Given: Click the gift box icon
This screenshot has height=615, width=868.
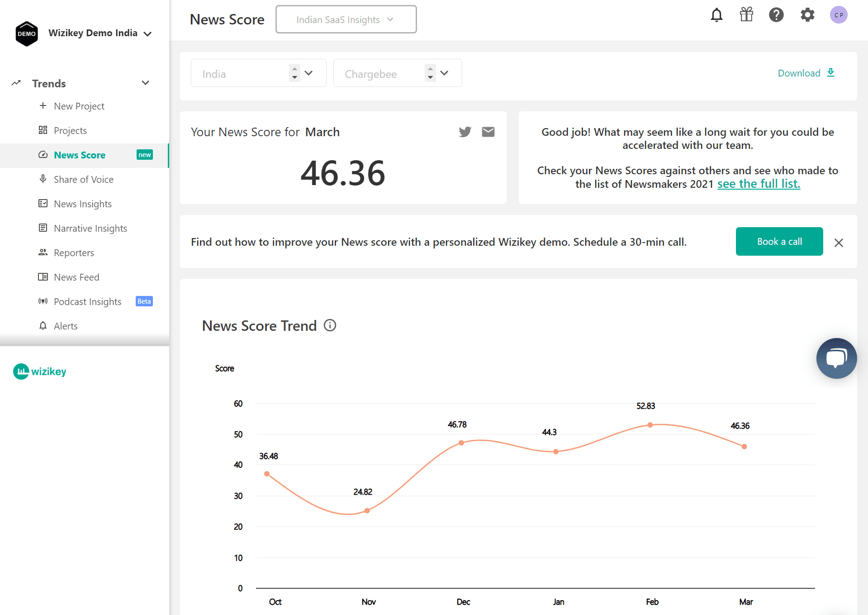Looking at the screenshot, I should pos(746,15).
